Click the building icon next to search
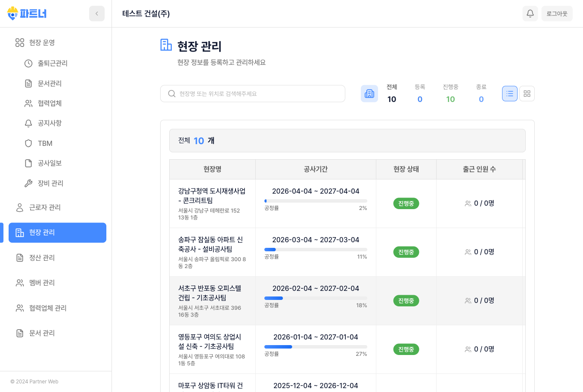 pos(369,93)
